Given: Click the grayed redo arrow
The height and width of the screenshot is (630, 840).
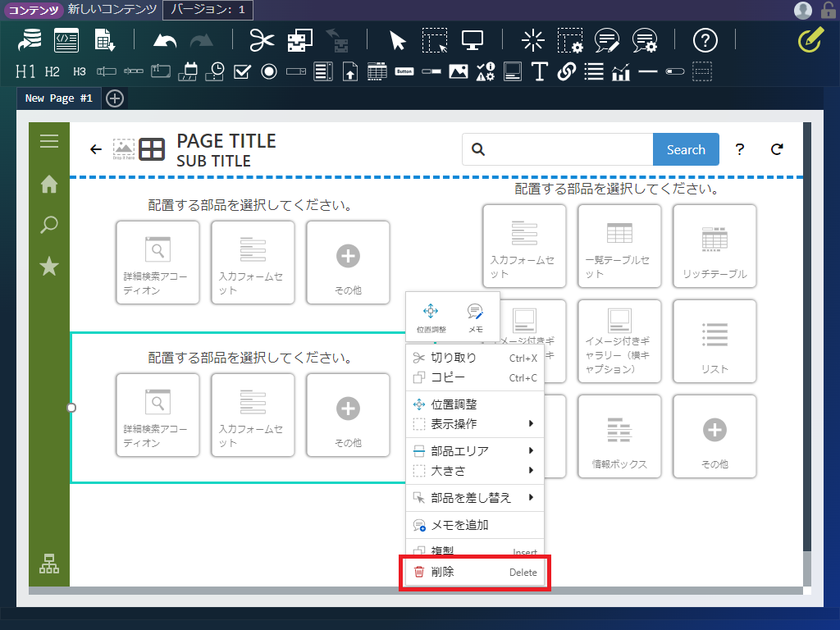Looking at the screenshot, I should pos(202,41).
